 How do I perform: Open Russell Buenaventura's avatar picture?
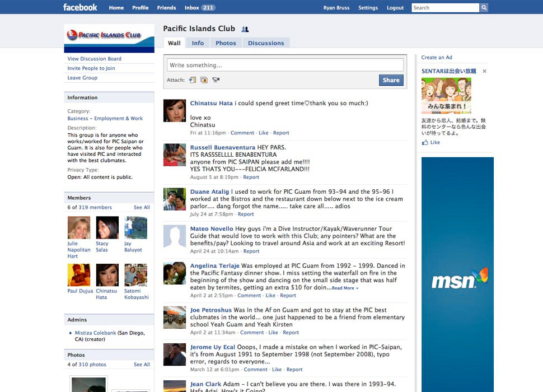(175, 155)
